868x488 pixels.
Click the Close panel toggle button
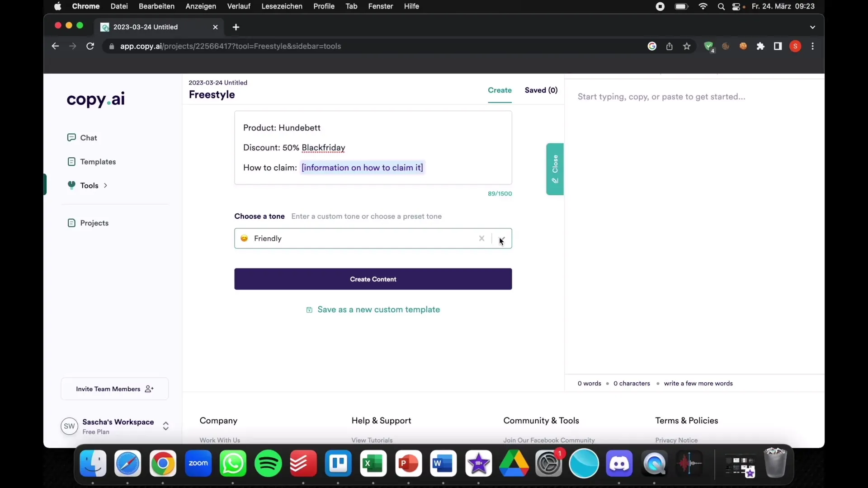click(554, 169)
